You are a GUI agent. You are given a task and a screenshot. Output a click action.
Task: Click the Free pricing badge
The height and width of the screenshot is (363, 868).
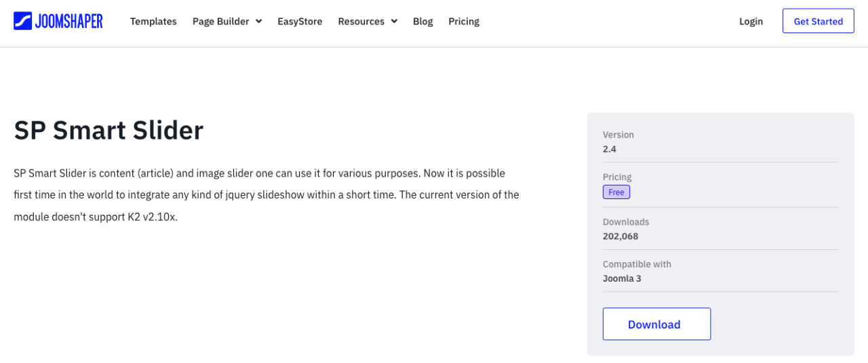pos(616,192)
